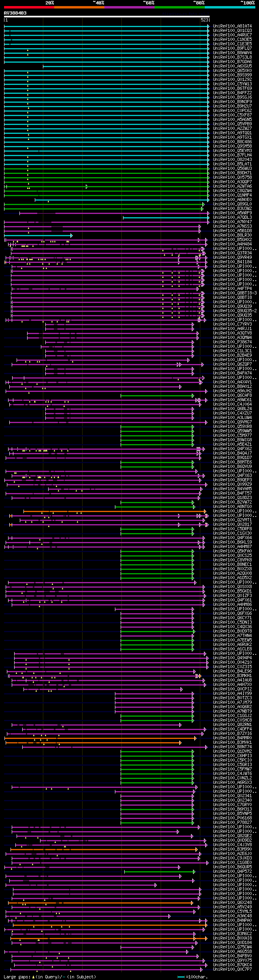Click the orange ~40% identity legend bar
The height and width of the screenshot is (980, 259).
(79, 7)
